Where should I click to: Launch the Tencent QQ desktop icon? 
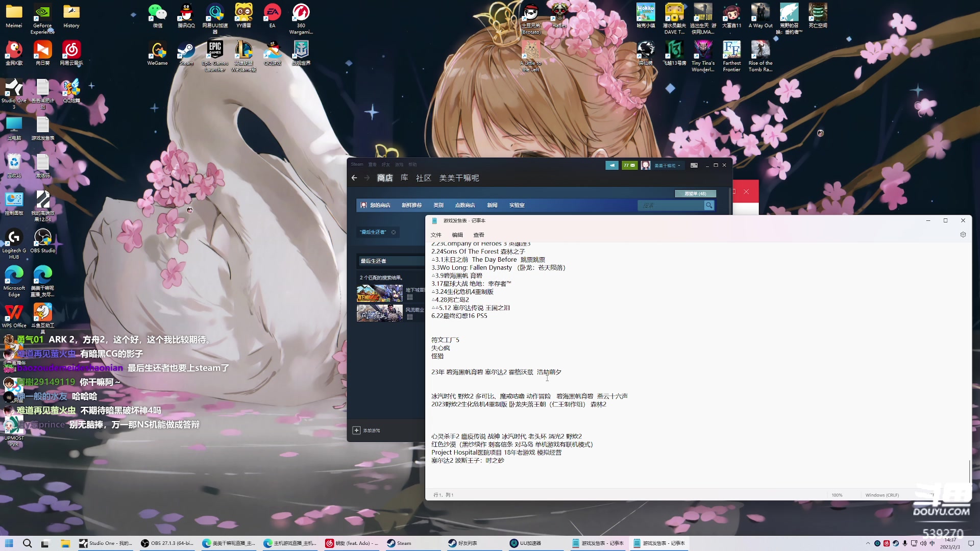pyautogui.click(x=186, y=15)
